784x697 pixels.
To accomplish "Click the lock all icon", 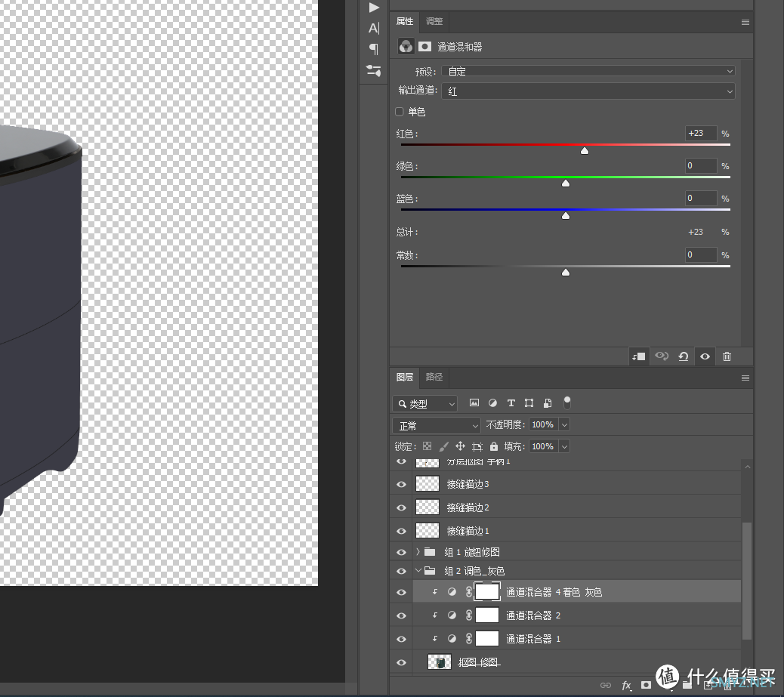I will (x=494, y=446).
